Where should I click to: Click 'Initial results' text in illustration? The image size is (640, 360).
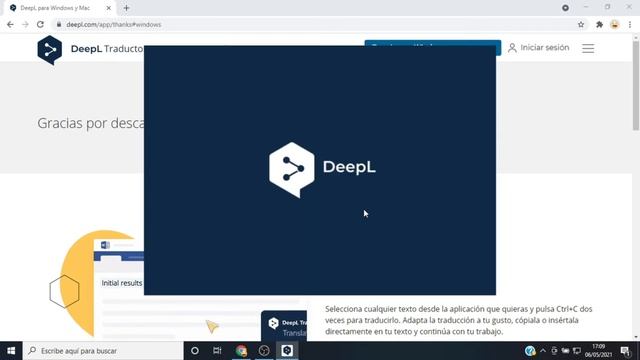coord(122,283)
